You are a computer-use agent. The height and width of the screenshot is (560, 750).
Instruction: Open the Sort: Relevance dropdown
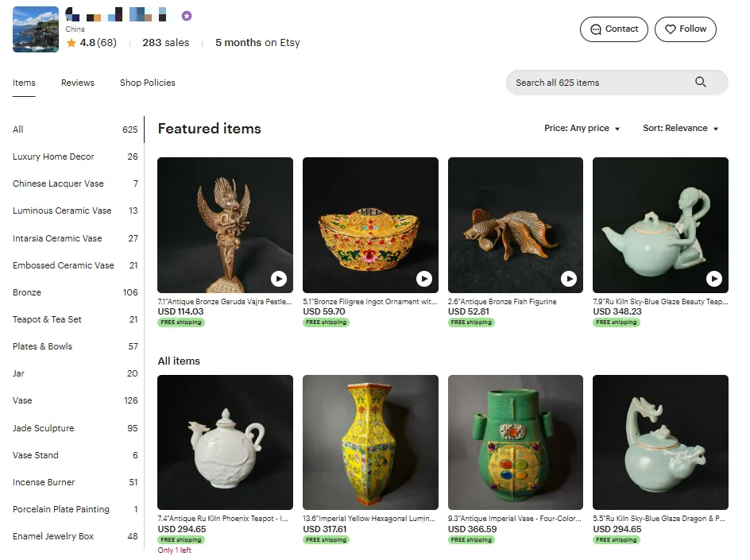point(680,129)
